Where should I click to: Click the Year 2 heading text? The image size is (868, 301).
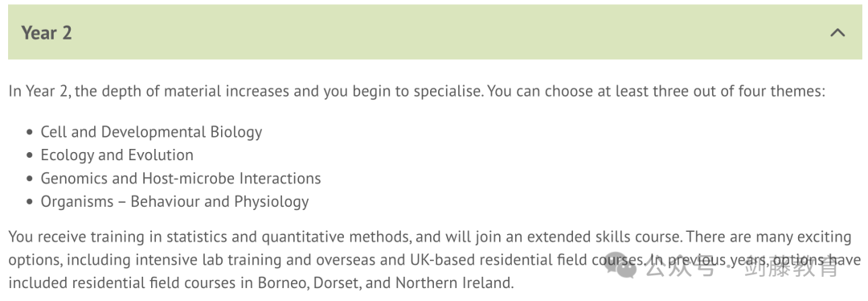pyautogui.click(x=47, y=33)
